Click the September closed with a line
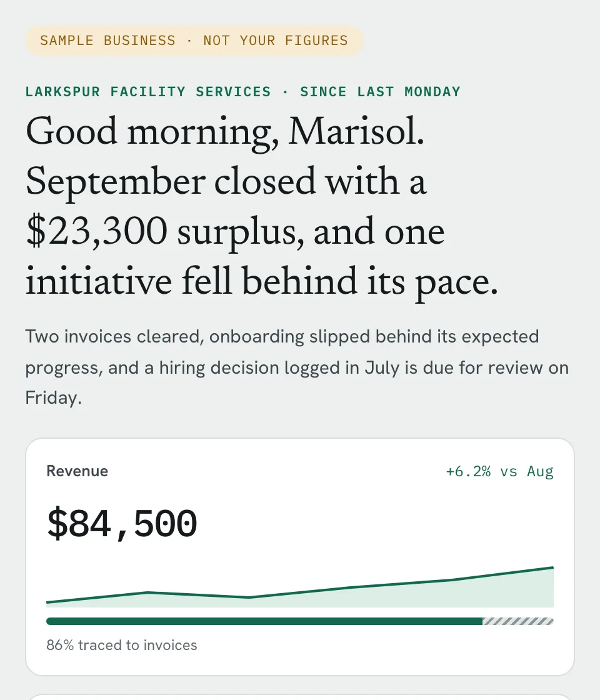 tap(226, 182)
